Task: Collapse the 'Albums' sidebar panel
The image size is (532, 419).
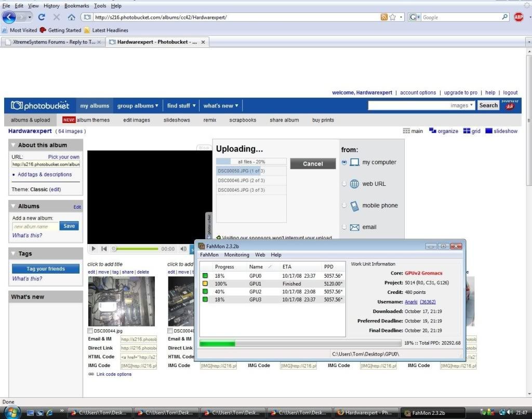Action: (13, 206)
